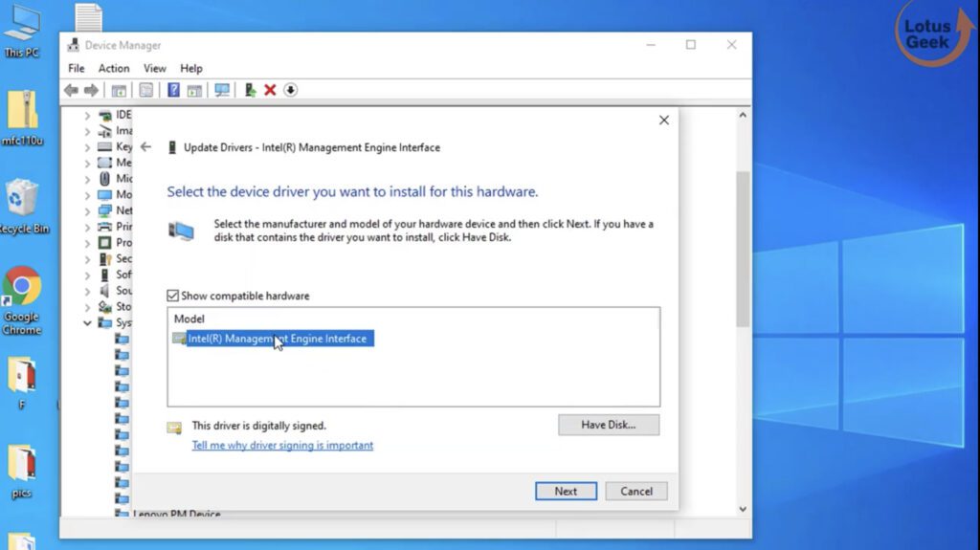Select Google Chrome desktop shortcut
The width and height of the screenshot is (980, 550).
(x=22, y=300)
